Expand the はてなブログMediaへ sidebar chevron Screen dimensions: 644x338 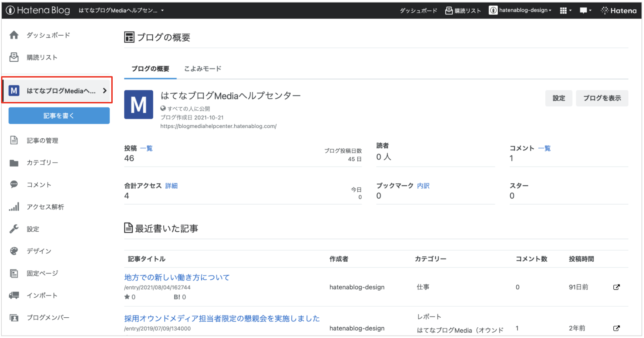[x=104, y=91]
